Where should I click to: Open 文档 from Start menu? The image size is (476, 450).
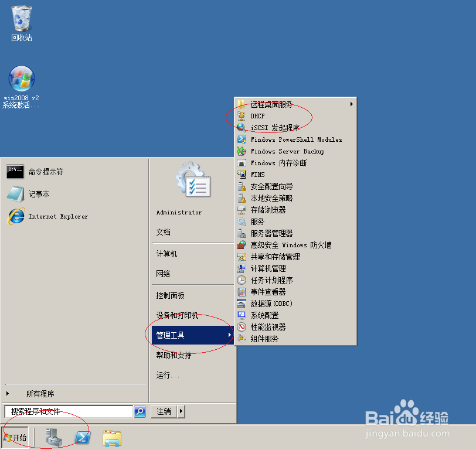(x=192, y=232)
